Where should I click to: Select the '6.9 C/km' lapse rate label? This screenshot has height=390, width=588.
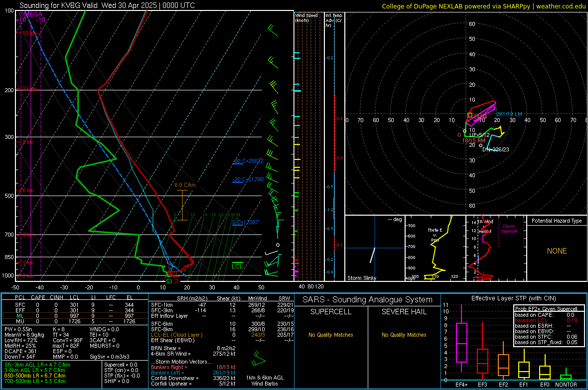coord(185,185)
